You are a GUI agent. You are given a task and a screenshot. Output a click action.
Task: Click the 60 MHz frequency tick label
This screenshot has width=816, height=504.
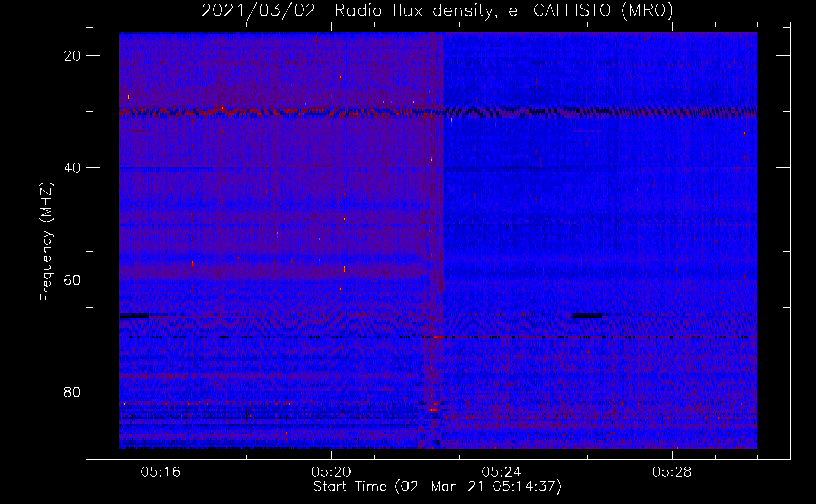(x=73, y=280)
